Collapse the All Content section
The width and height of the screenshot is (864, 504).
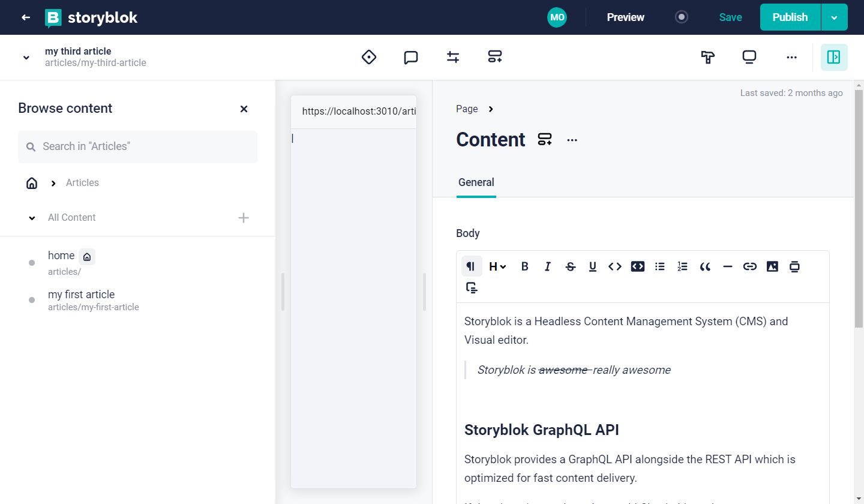point(32,218)
